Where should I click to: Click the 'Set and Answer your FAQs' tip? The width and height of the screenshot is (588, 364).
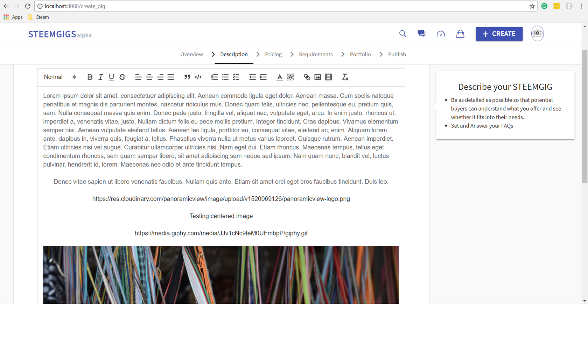482,126
